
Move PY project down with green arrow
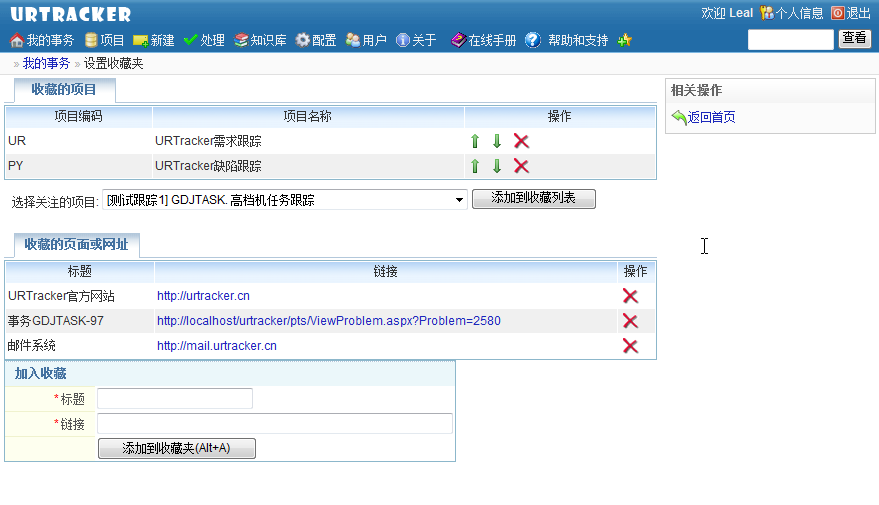[x=497, y=166]
